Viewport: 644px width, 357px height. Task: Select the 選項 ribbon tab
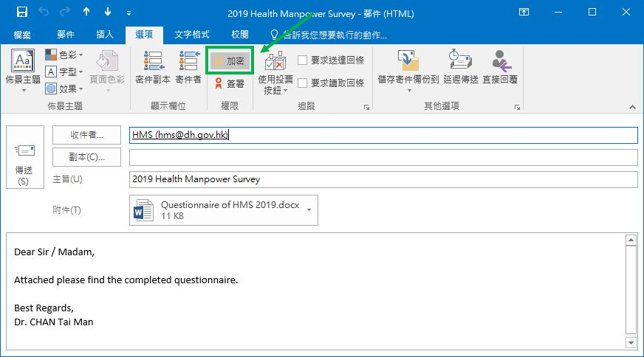(x=144, y=35)
